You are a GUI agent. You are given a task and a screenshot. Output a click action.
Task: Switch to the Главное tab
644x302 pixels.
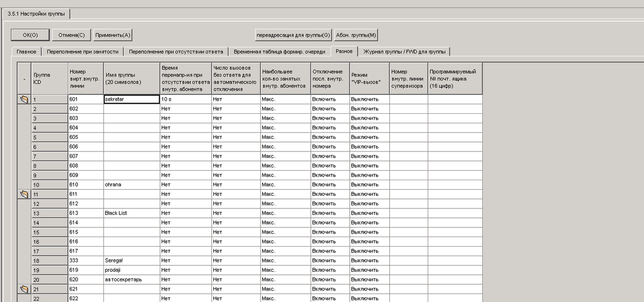pos(27,51)
